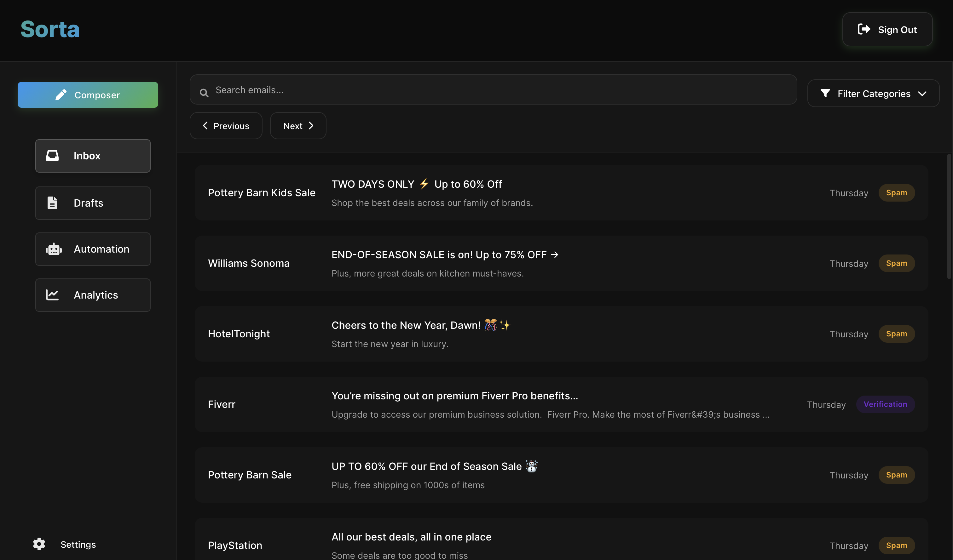Viewport: 953px width, 560px height.
Task: Click 'All our best deals, all in one place' subject
Action: 412,537
